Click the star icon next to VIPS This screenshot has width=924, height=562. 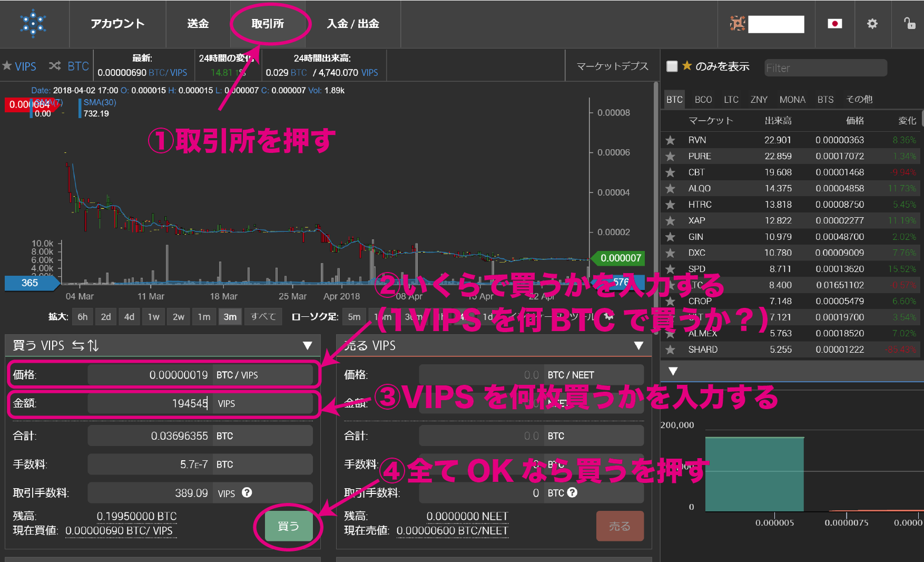coord(7,66)
